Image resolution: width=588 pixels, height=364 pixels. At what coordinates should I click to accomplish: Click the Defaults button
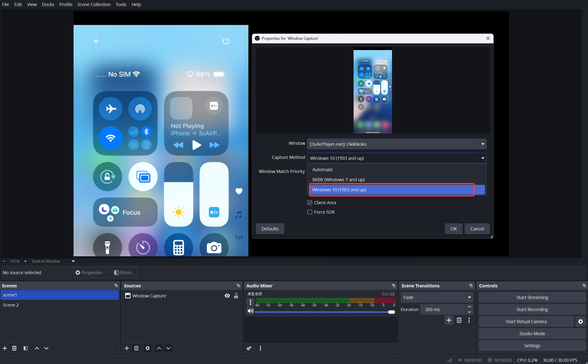click(x=270, y=228)
